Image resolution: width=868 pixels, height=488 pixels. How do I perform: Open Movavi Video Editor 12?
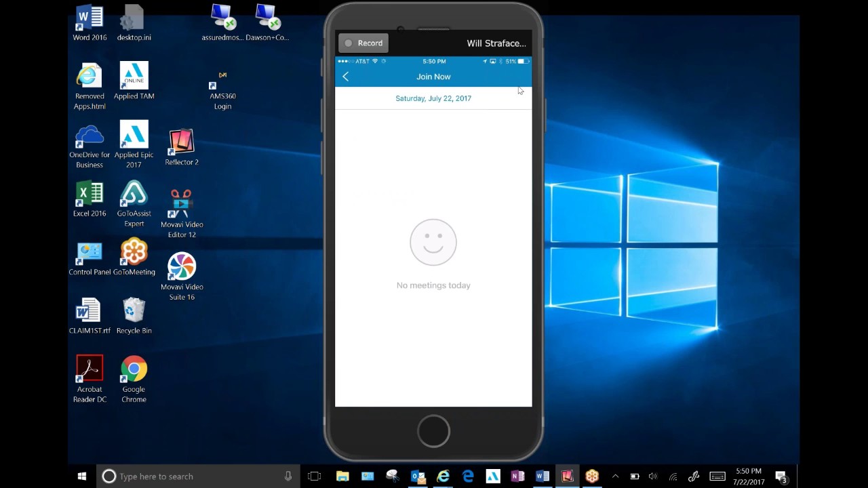pos(182,213)
